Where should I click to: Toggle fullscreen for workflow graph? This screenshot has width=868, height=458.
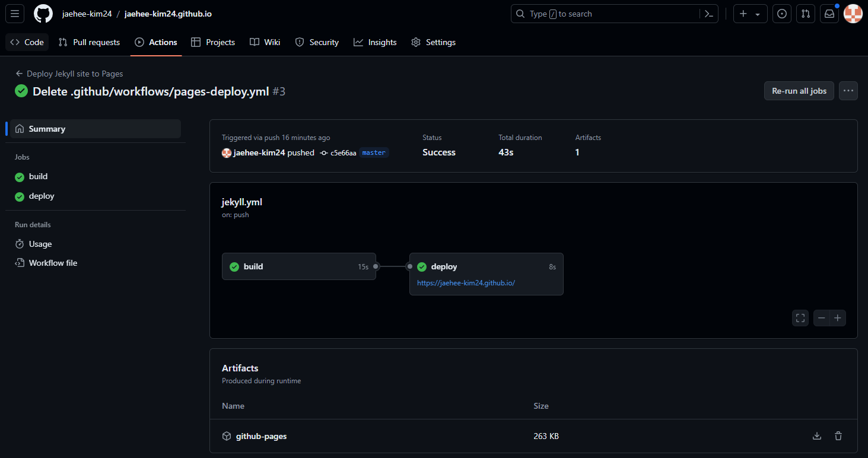click(x=800, y=318)
